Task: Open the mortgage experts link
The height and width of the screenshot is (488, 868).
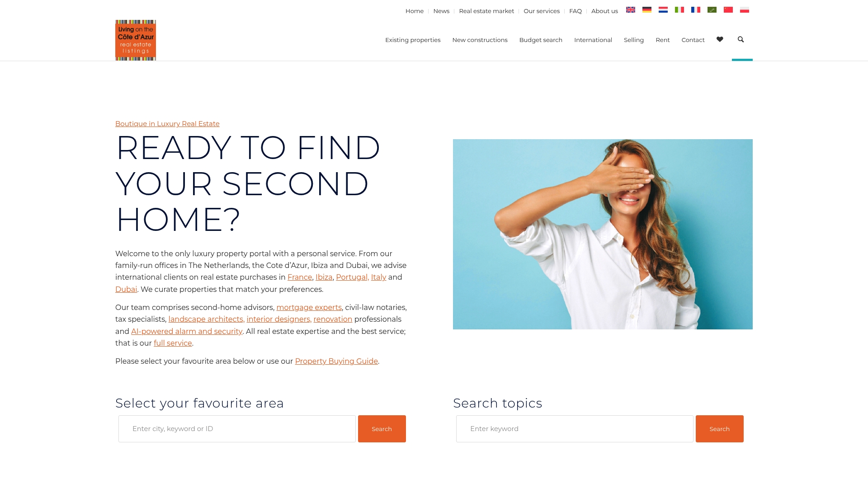Action: (309, 308)
